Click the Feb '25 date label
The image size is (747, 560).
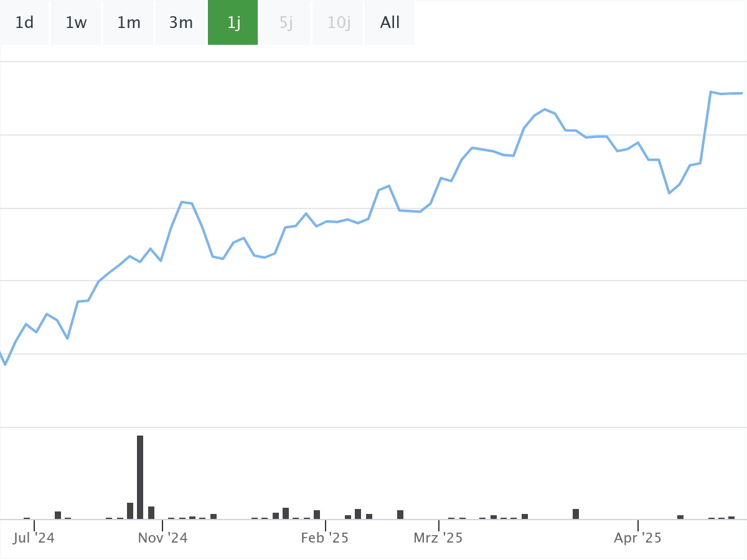[x=325, y=538]
